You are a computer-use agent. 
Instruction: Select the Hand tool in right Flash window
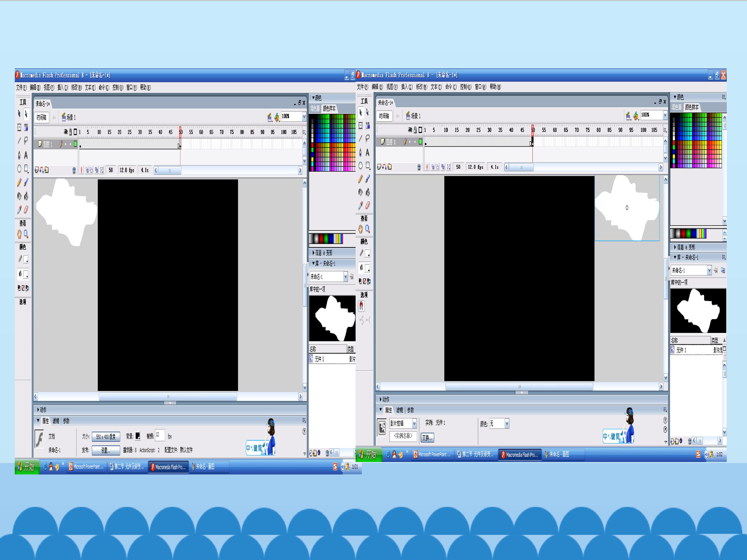(361, 229)
